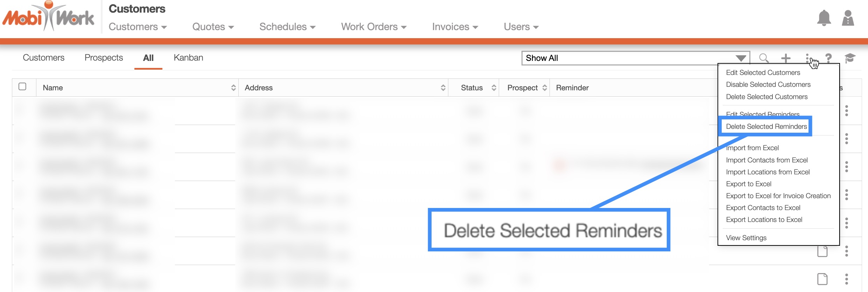Click the MobiWork logo

48,17
